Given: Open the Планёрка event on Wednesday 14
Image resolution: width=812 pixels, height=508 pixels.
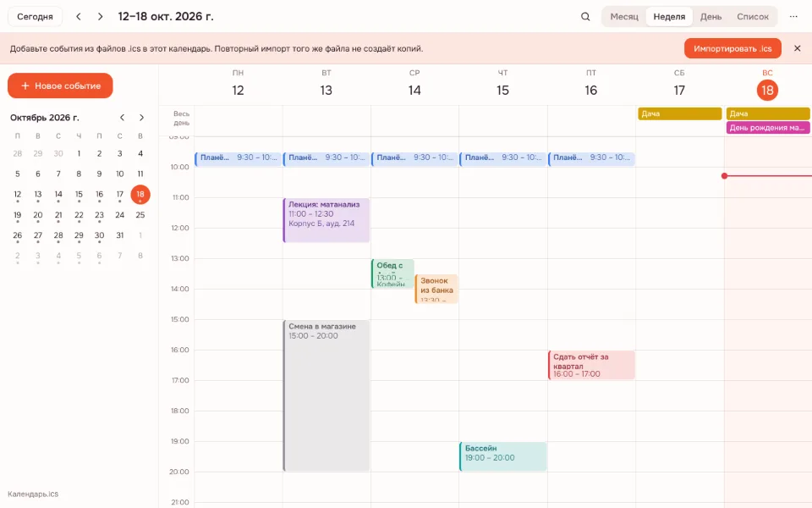Looking at the screenshot, I should (414, 158).
